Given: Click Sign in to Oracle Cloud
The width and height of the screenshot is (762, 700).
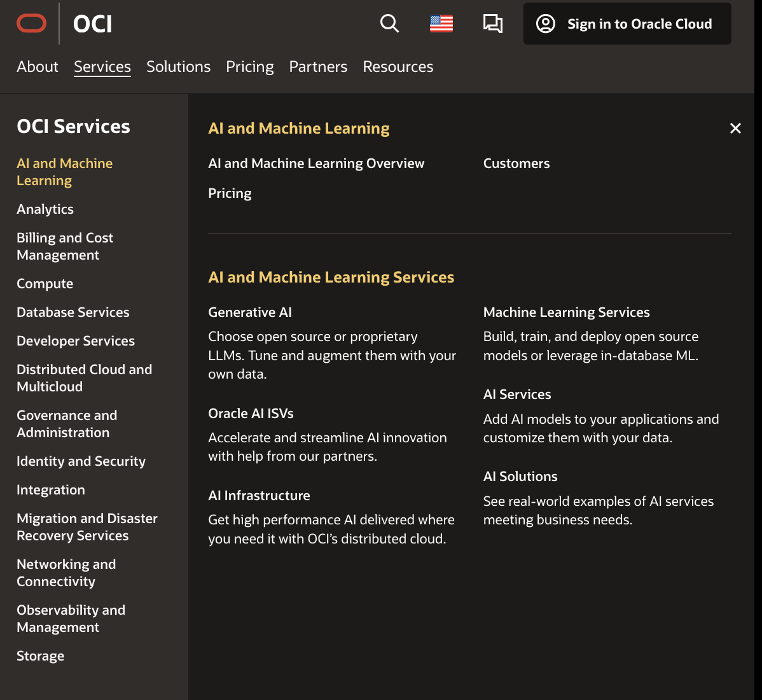Looking at the screenshot, I should coord(627,24).
